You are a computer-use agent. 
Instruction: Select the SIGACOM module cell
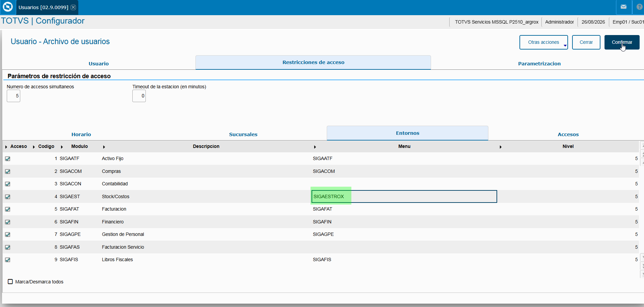coord(71,171)
